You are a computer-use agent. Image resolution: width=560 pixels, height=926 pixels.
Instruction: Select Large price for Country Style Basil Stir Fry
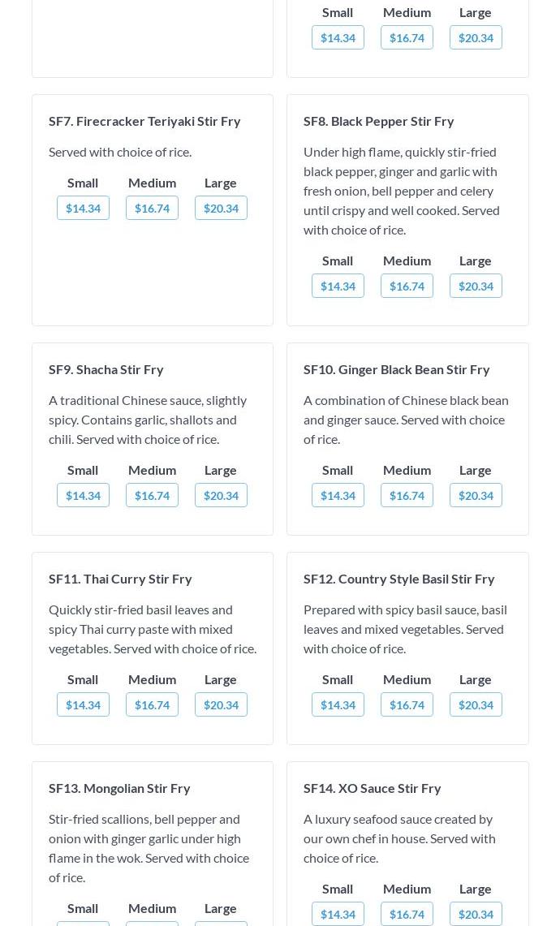(x=476, y=704)
